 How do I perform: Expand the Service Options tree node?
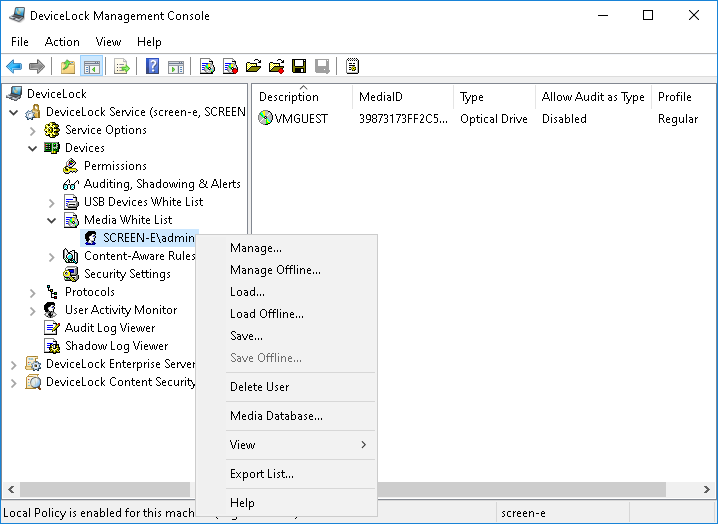pos(33,130)
